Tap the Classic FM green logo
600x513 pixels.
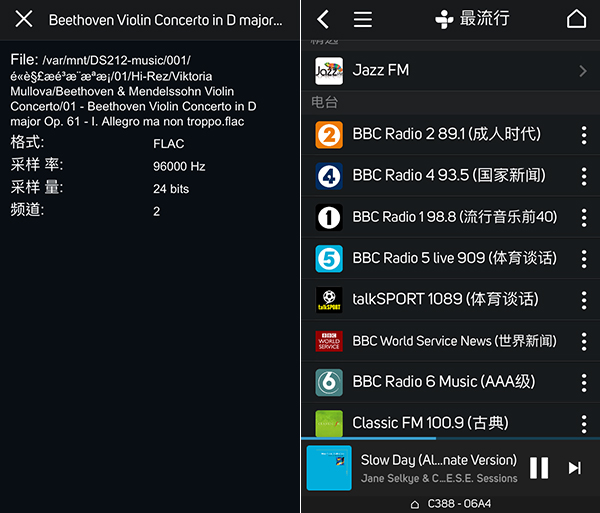[x=329, y=423]
